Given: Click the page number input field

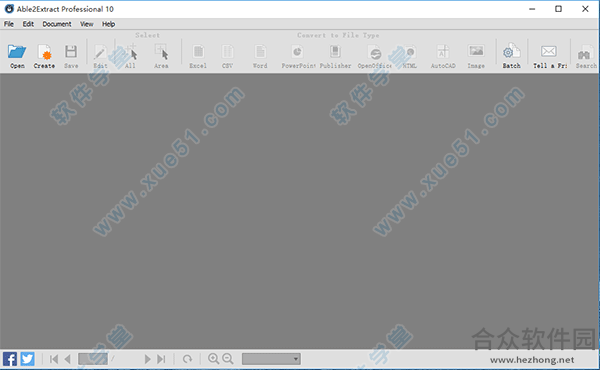Looking at the screenshot, I should (x=93, y=359).
